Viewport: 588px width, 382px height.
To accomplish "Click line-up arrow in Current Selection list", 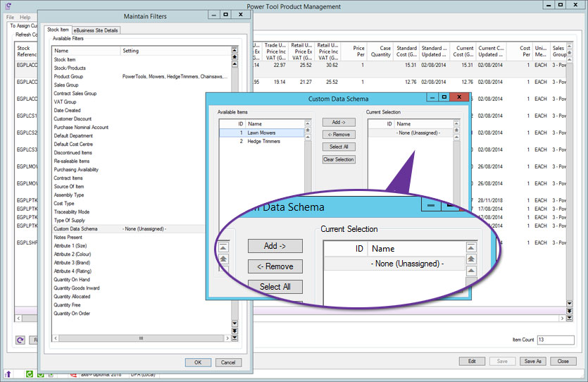I will tap(456, 137).
